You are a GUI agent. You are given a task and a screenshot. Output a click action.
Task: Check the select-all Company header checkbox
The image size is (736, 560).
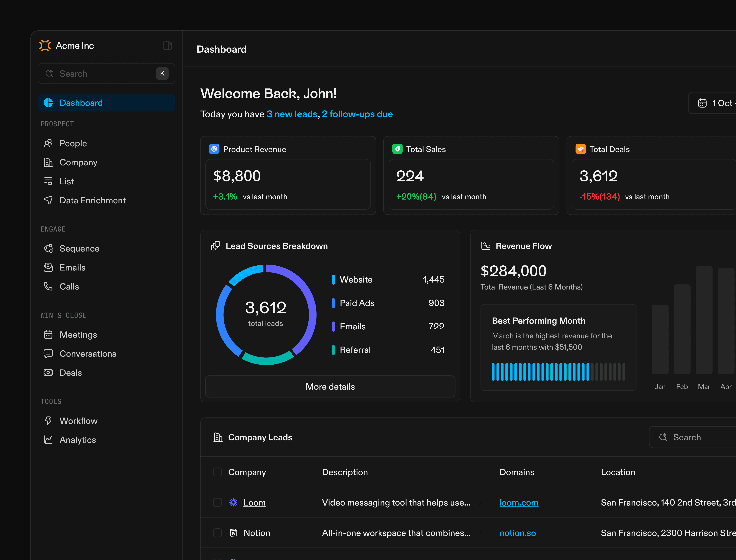217,472
